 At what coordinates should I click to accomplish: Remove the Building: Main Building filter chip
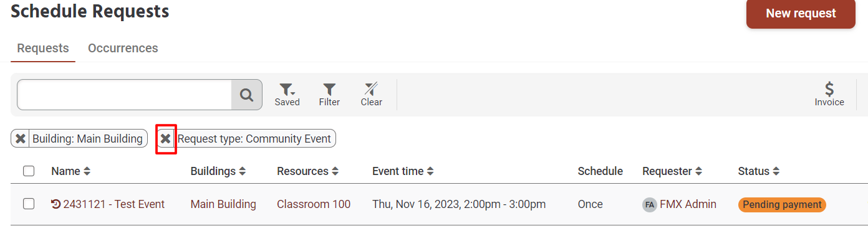click(21, 138)
